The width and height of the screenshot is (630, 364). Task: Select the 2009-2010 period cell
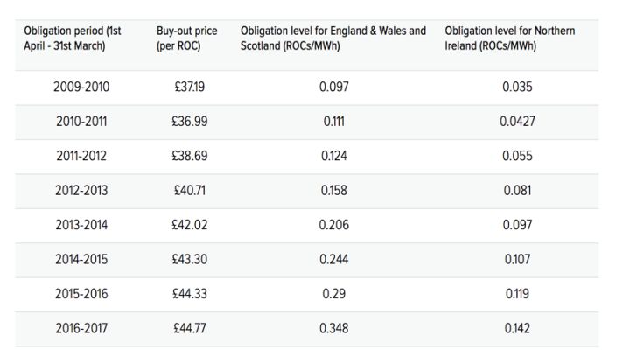pos(81,87)
